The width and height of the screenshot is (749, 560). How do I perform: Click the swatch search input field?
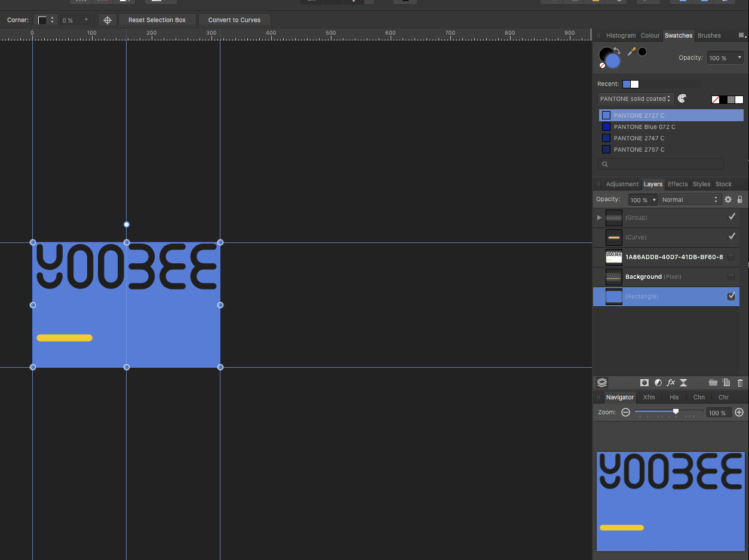(661, 164)
